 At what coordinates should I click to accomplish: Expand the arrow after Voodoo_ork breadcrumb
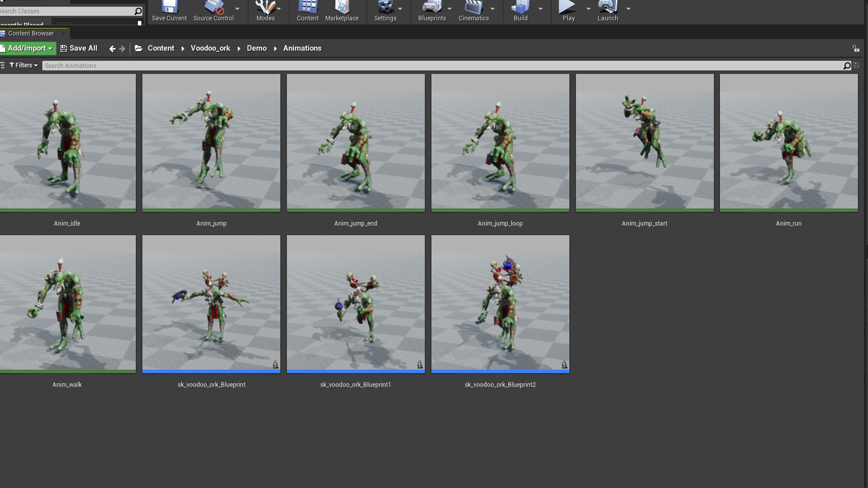click(239, 49)
